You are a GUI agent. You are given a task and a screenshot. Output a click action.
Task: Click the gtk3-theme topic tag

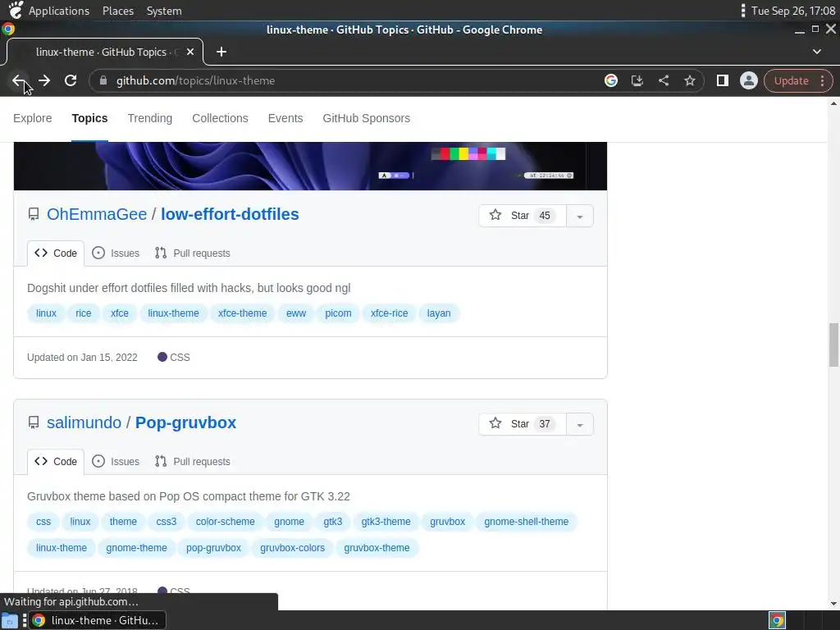[x=386, y=522]
